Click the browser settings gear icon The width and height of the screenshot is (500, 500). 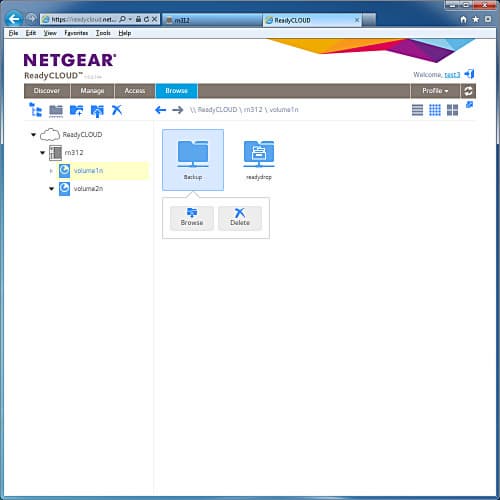click(488, 19)
